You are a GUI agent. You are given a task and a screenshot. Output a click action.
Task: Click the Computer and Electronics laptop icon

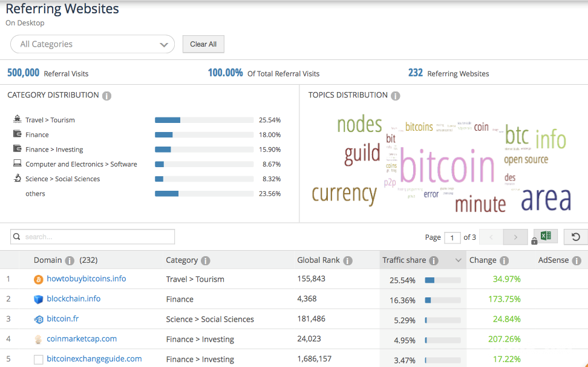(x=18, y=164)
